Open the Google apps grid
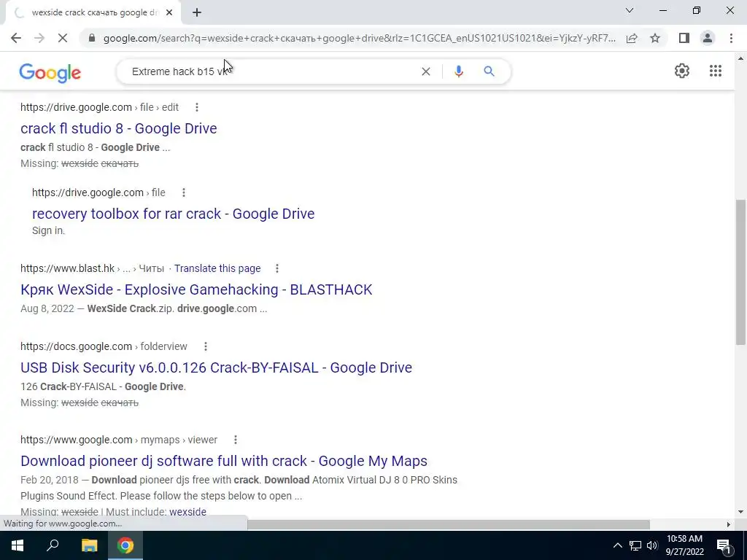The image size is (747, 560). point(715,71)
